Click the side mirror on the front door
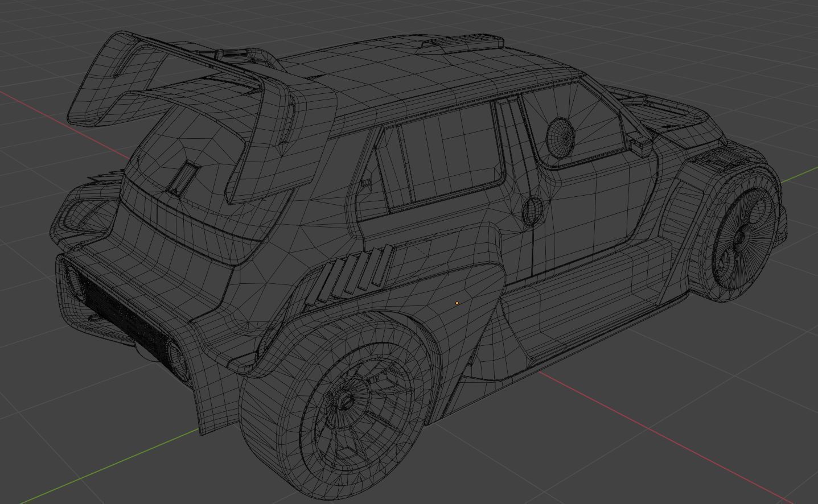Screen dimensions: 818x504 [638, 144]
